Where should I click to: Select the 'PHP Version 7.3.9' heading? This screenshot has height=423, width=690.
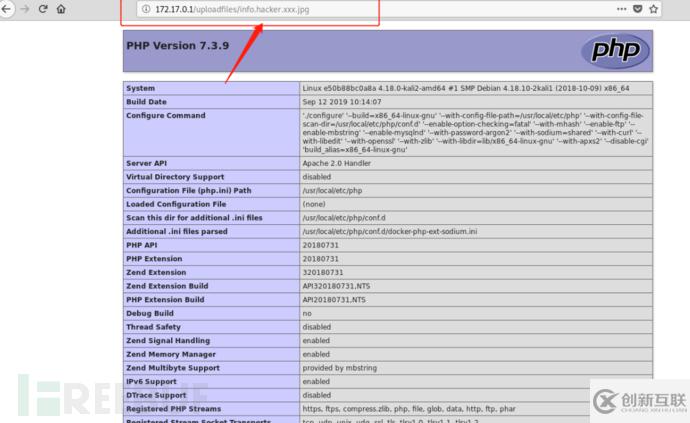(x=178, y=46)
